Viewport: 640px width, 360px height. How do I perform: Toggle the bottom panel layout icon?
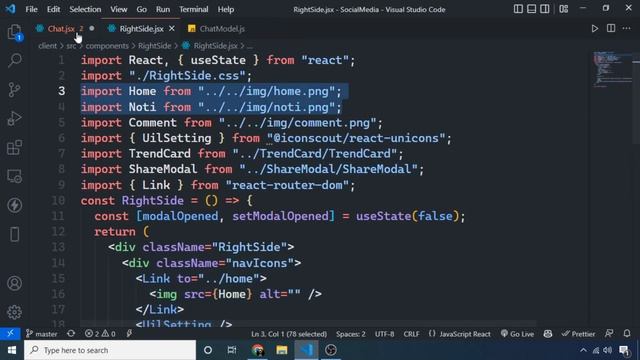pyautogui.click(x=531, y=9)
